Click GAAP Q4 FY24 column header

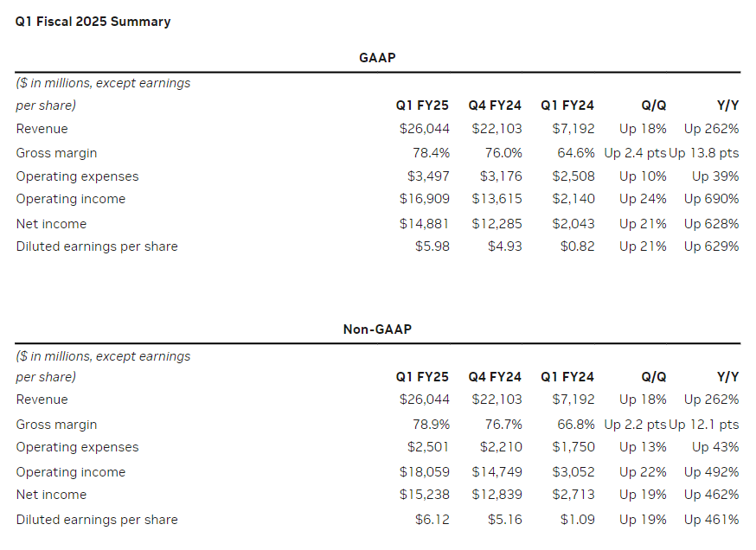coord(495,106)
